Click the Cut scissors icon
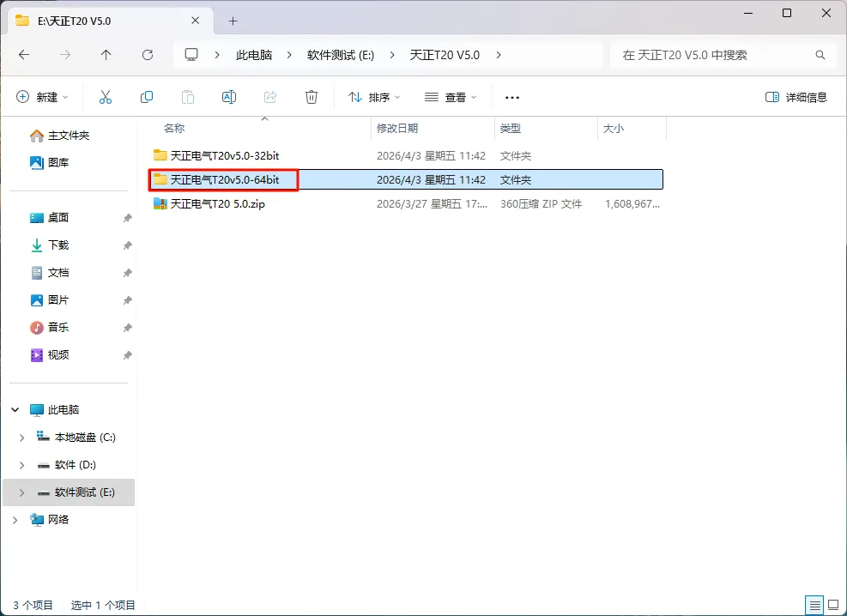847x616 pixels. (x=106, y=97)
